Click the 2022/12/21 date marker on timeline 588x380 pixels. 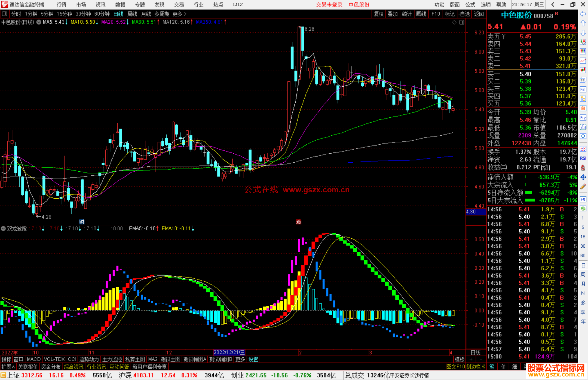(229, 352)
